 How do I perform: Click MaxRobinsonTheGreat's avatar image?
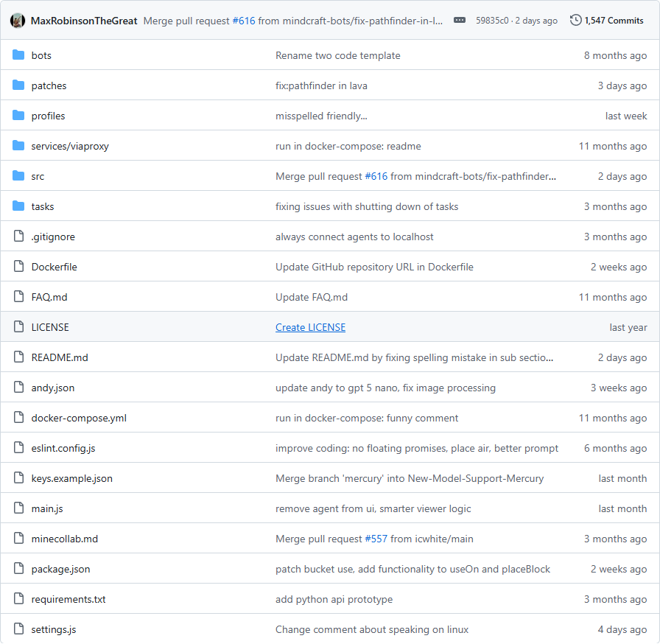pyautogui.click(x=18, y=21)
